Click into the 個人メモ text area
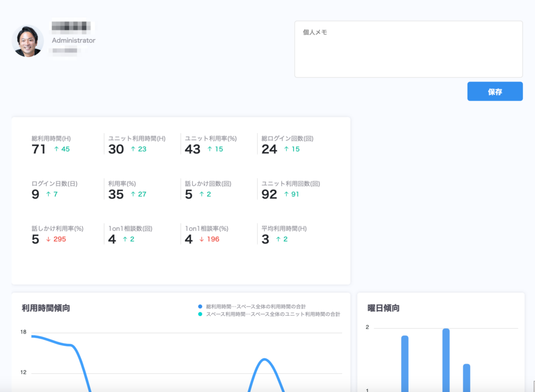This screenshot has width=535, height=392. (408, 50)
